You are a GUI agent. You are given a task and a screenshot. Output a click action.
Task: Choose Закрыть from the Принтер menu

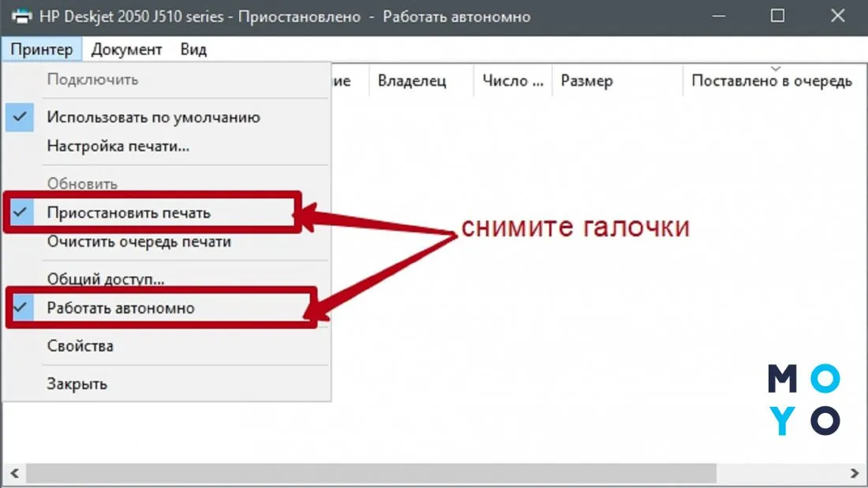[x=166, y=383]
